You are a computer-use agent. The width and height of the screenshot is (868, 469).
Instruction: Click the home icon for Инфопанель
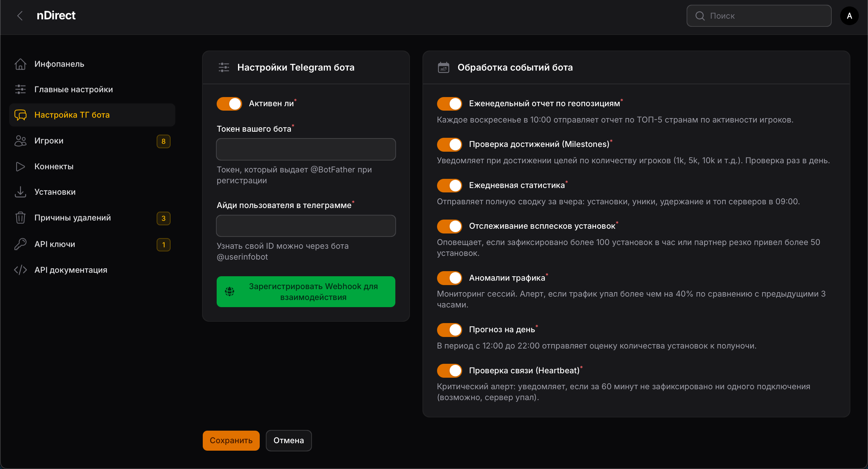coord(20,64)
